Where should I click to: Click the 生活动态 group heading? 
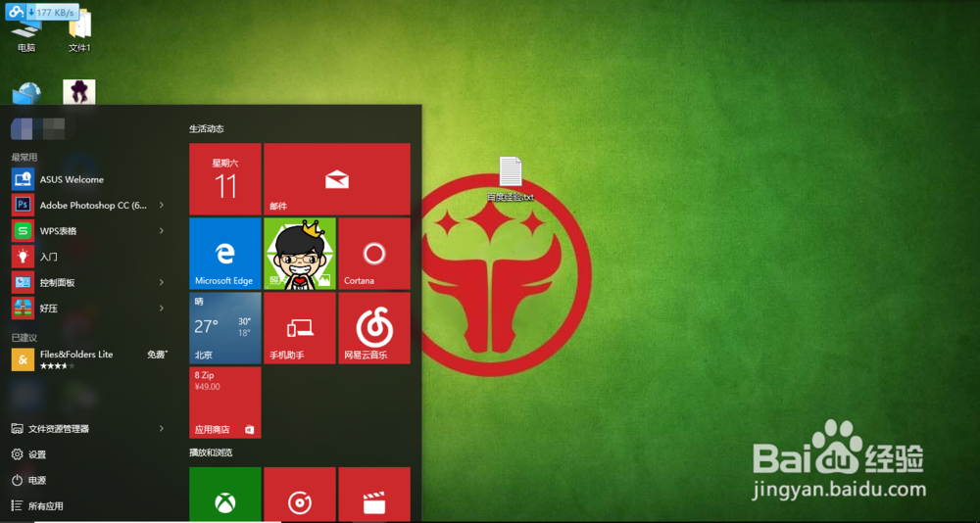point(206,128)
